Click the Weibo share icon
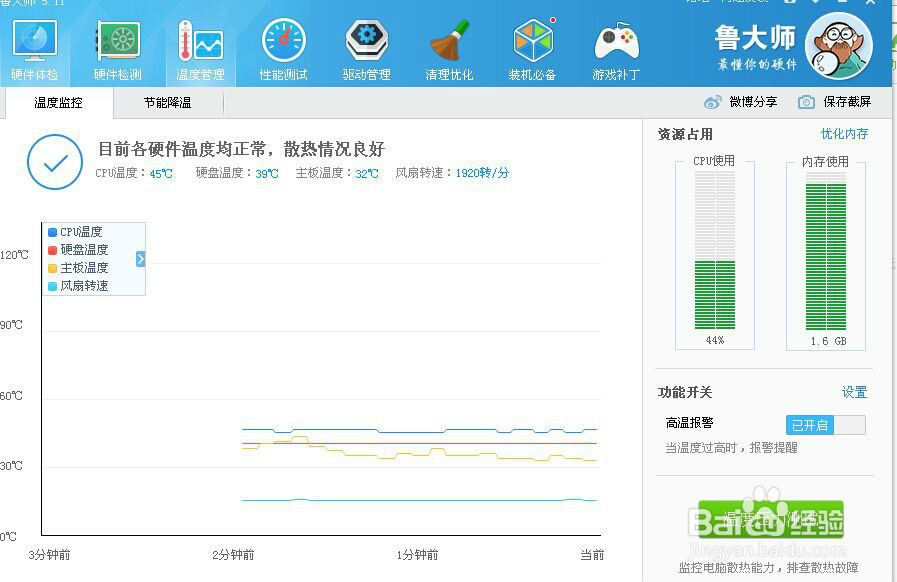Image resolution: width=897 pixels, height=582 pixels. pyautogui.click(x=713, y=102)
